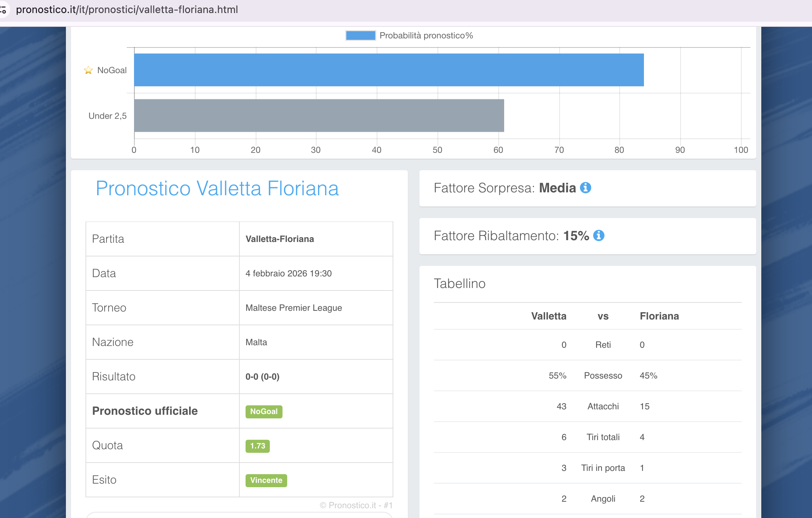The height and width of the screenshot is (518, 812).
Task: Click the Maltese Premier League tournament cell
Action: (293, 308)
